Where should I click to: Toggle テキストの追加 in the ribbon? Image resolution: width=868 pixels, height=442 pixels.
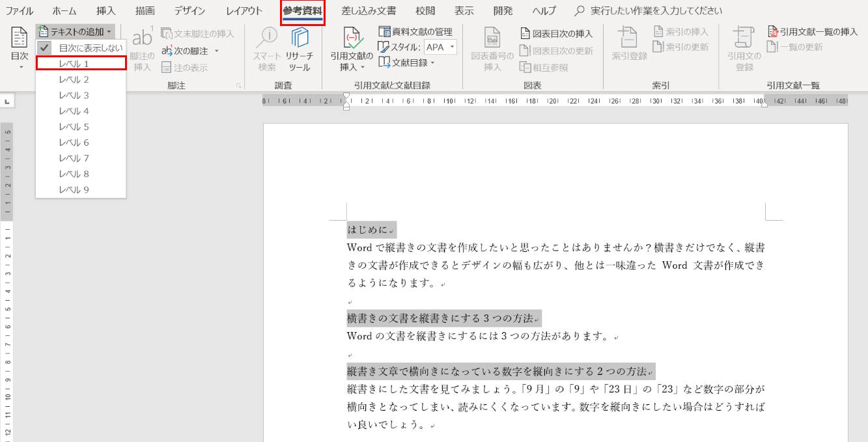coord(72,31)
